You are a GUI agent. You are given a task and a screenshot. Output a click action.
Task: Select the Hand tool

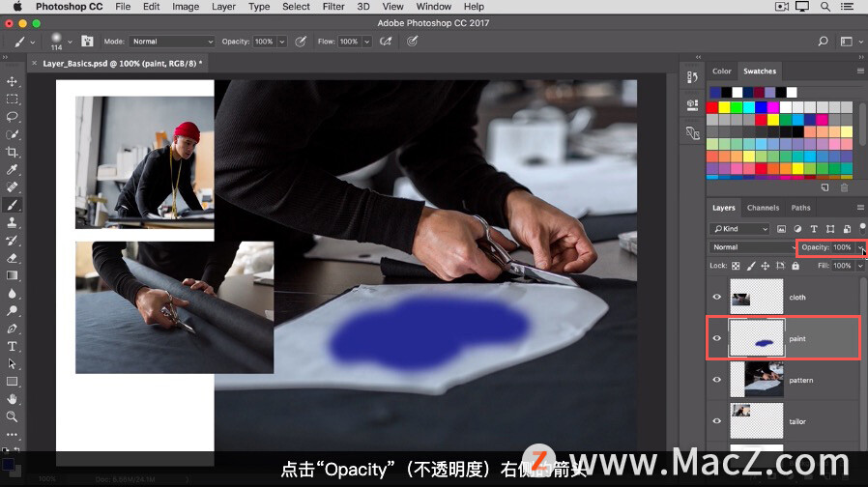tap(13, 399)
